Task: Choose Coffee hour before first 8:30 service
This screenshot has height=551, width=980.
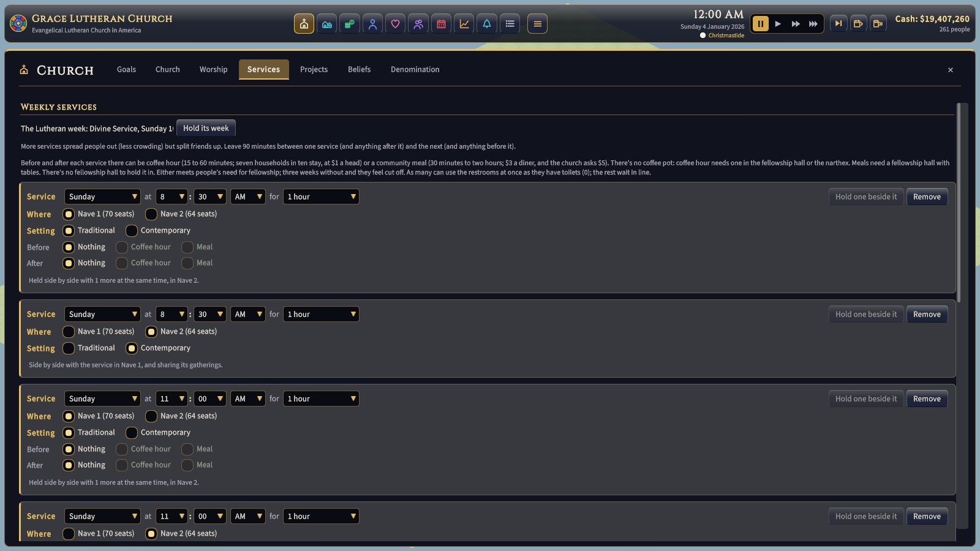Action: point(122,247)
